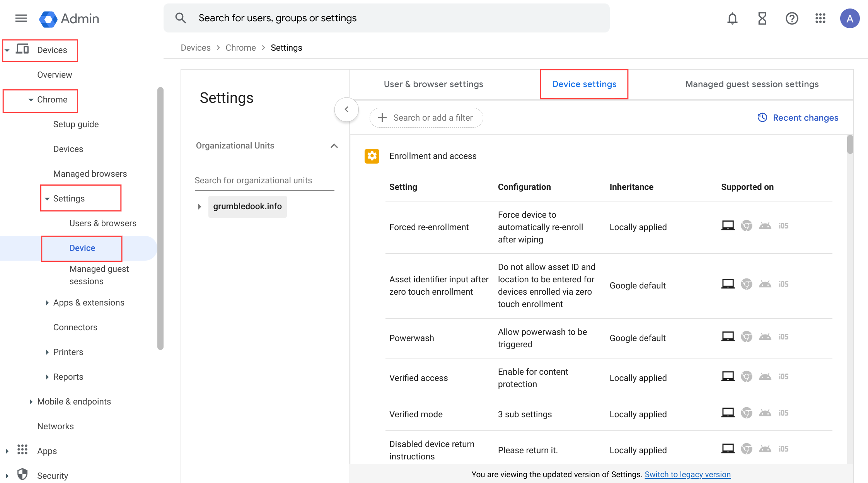The height and width of the screenshot is (483, 868).
Task: Open Networks in sidebar
Action: (x=55, y=427)
